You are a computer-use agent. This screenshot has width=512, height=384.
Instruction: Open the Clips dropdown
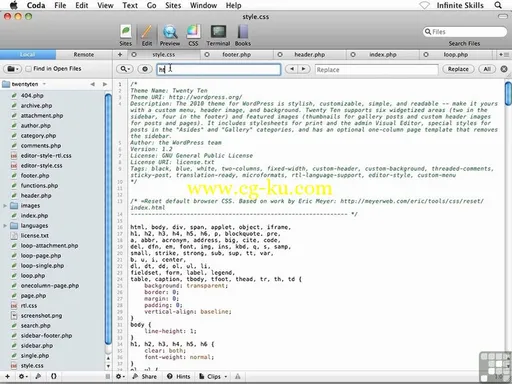(213, 376)
